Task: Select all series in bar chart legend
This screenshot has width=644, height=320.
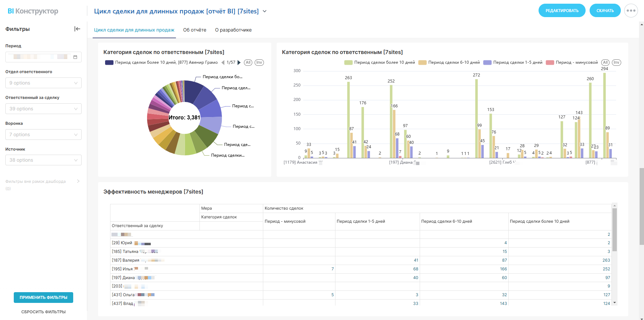Action: coord(605,62)
